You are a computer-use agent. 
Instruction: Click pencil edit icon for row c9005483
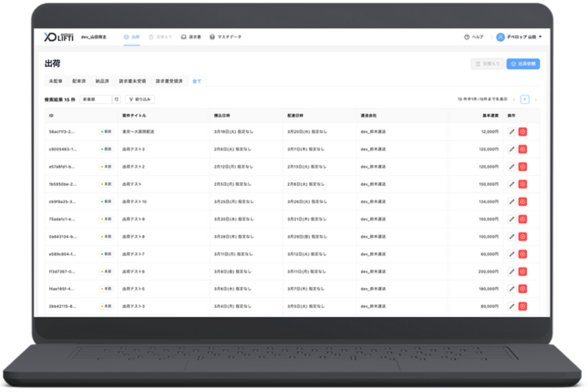click(512, 149)
